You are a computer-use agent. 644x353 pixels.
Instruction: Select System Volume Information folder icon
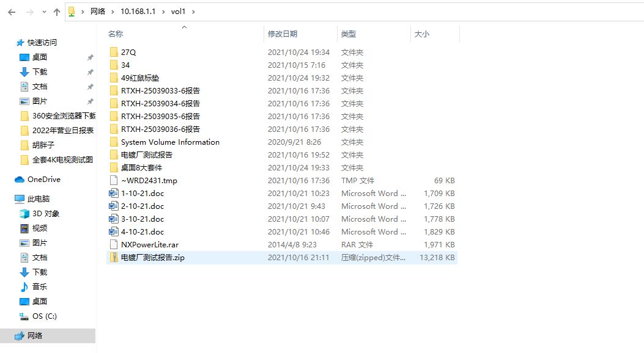114,142
